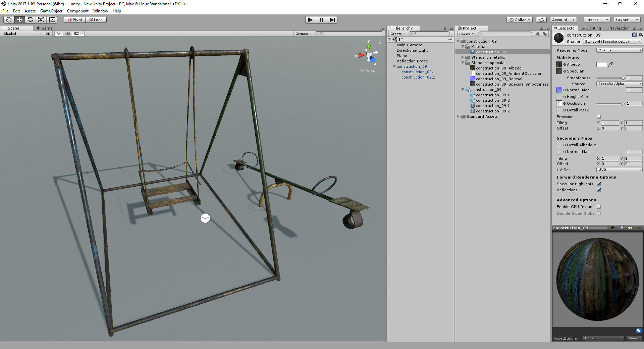Adjust the Occlusion strength slider
644x349 pixels.
point(610,103)
